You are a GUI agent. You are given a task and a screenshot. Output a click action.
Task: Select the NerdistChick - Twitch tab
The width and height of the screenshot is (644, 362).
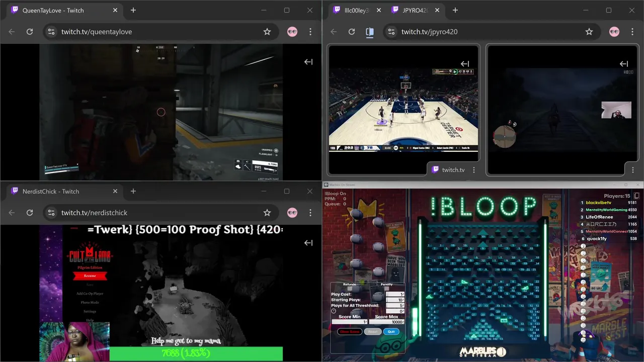[64, 191]
